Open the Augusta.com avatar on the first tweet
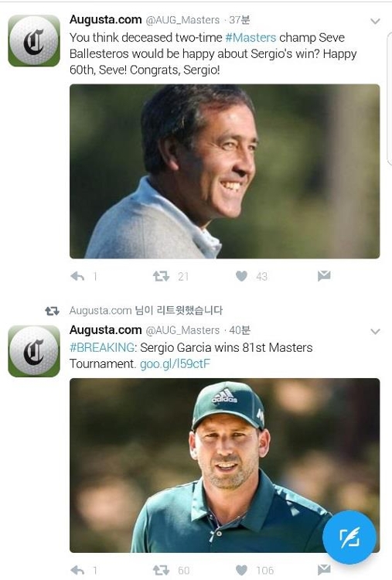 [34, 41]
